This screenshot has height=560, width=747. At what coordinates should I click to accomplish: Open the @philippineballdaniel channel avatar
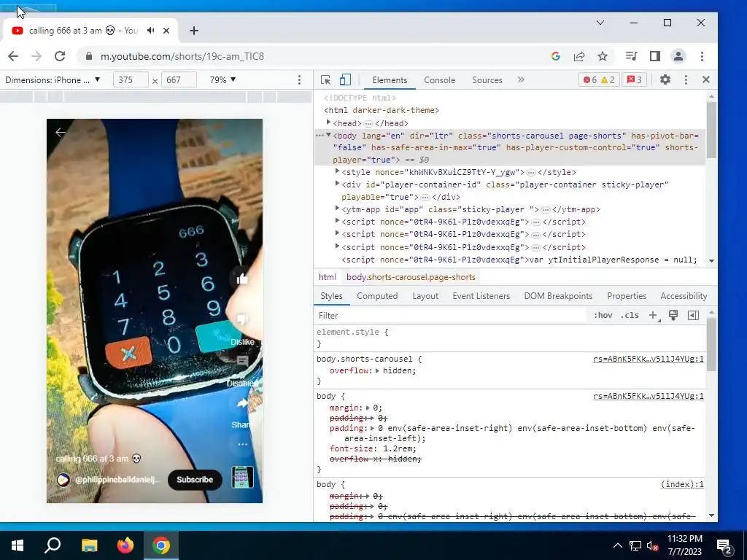coord(63,480)
